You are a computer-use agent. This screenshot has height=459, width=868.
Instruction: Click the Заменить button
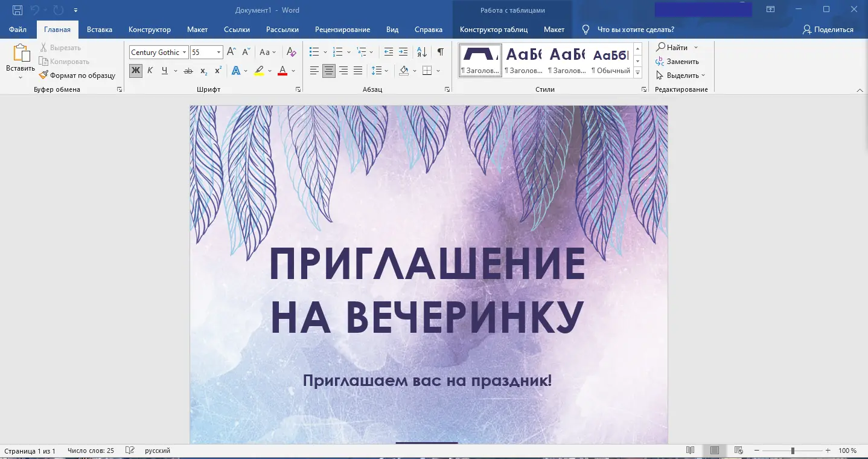(677, 62)
